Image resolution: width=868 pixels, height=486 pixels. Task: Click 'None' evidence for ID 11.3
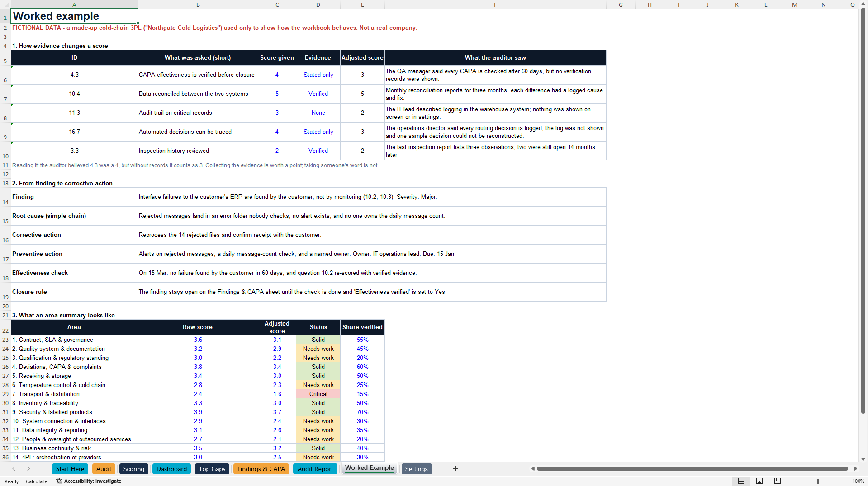[318, 113]
